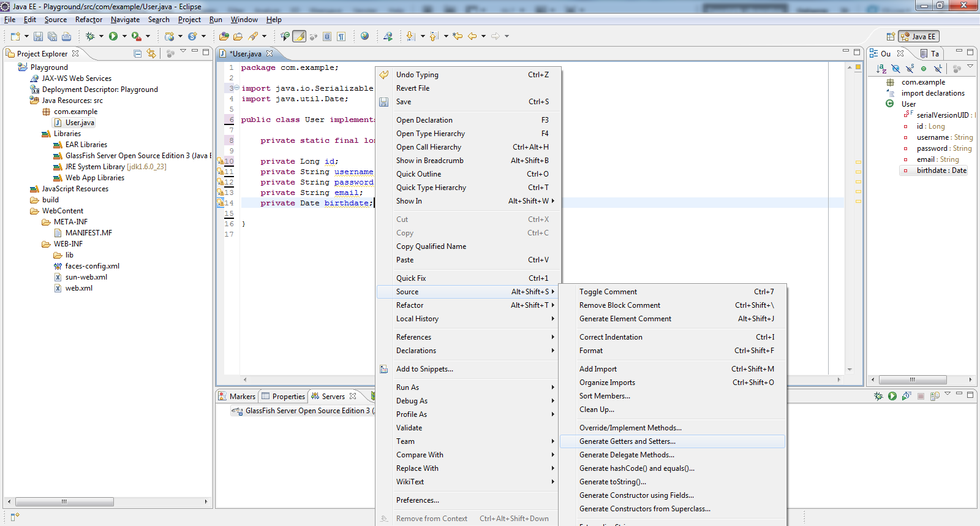Collapse the import fold on line 3
Viewport: 980px width, 526px height.
pos(236,88)
